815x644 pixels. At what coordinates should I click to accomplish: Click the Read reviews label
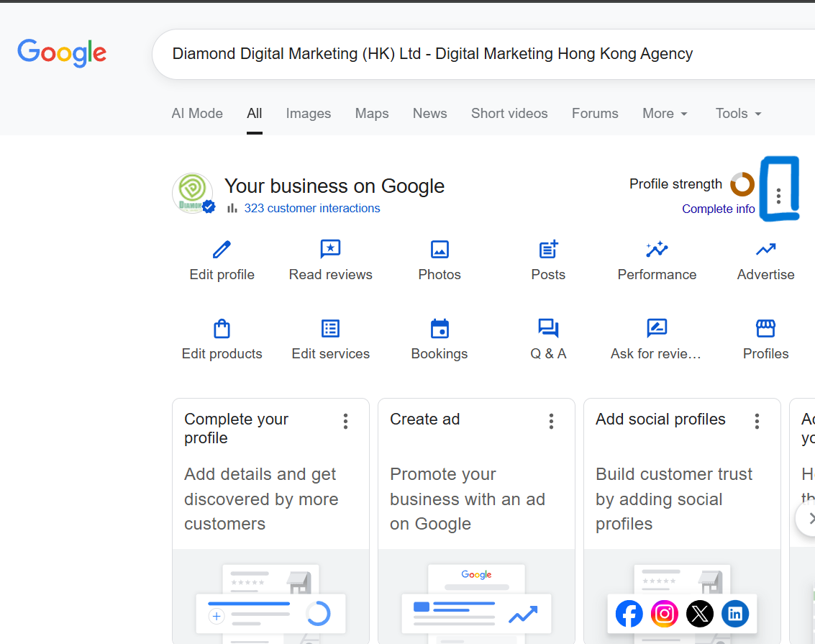331,274
